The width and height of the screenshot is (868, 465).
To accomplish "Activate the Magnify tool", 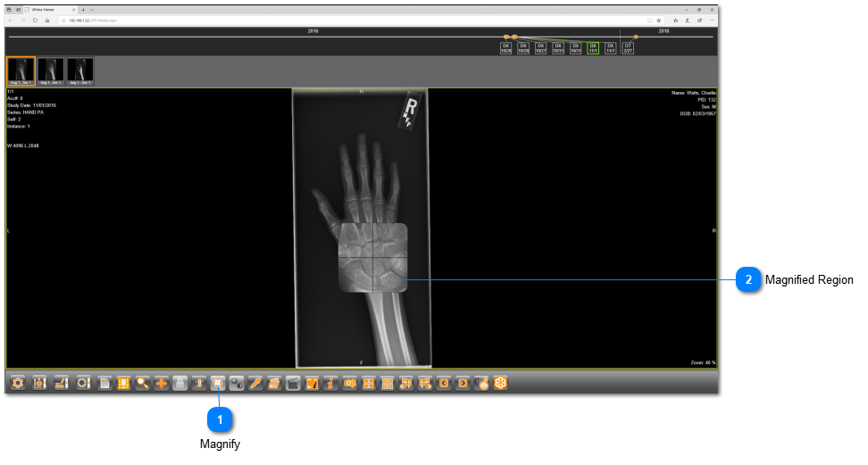I will pyautogui.click(x=218, y=383).
